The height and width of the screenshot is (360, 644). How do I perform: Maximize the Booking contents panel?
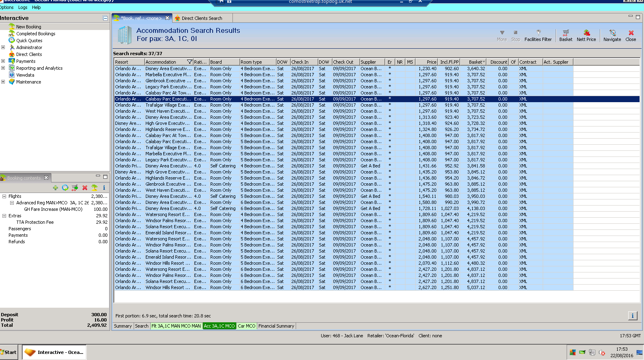pos(105,177)
